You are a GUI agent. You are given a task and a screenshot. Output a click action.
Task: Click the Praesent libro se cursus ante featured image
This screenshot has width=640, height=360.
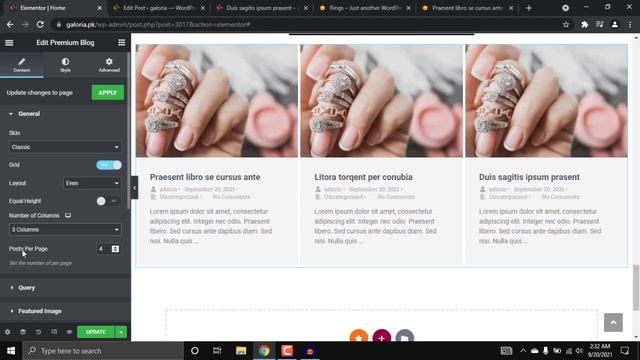217,101
